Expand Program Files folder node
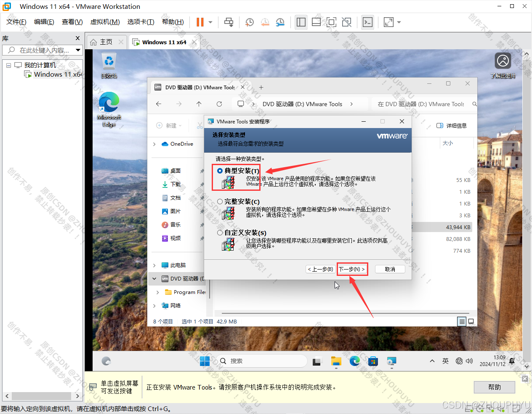 [158, 292]
